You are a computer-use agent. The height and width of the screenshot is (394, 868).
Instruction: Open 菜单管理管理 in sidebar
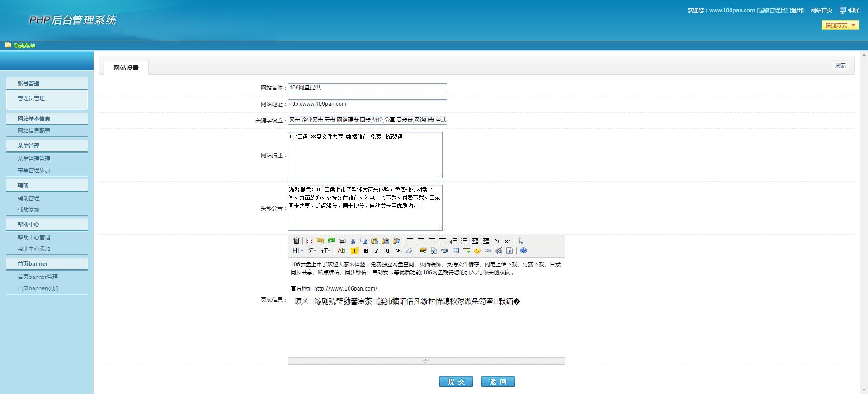click(x=34, y=159)
